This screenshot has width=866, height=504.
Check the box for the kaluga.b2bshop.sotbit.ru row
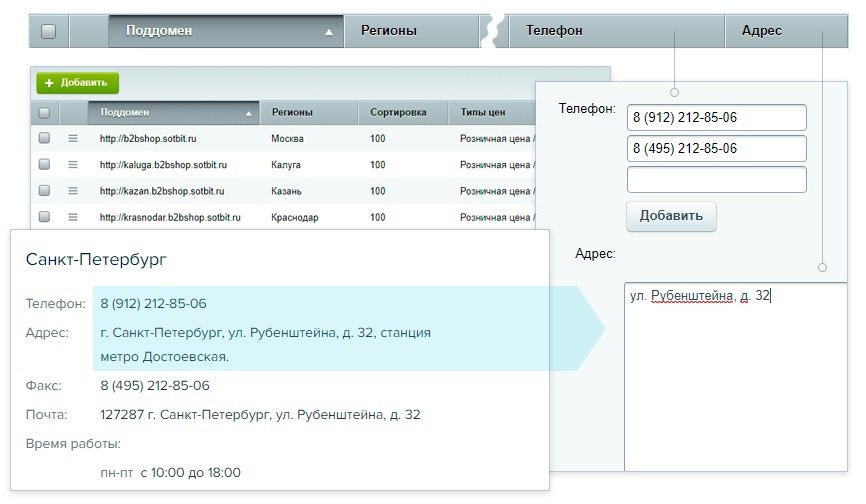(x=44, y=164)
